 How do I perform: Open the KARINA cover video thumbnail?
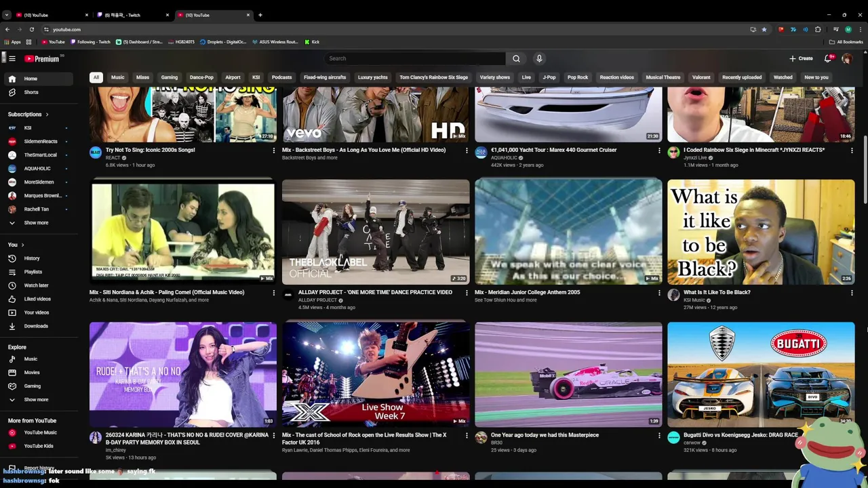[x=183, y=374]
